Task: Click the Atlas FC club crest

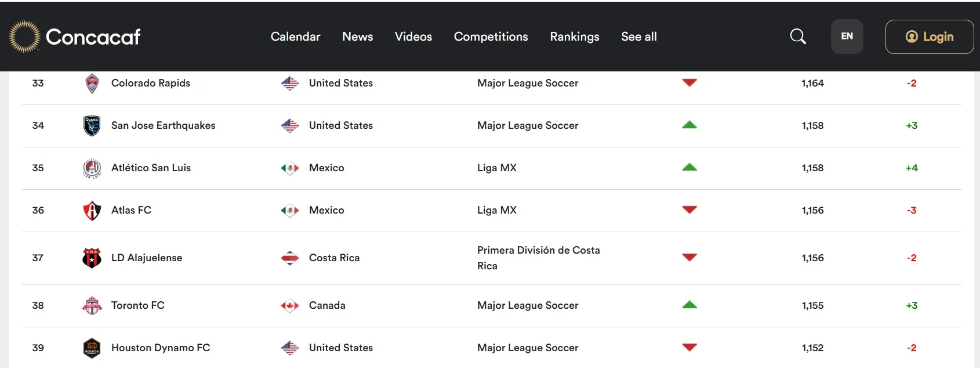Action: (92, 210)
